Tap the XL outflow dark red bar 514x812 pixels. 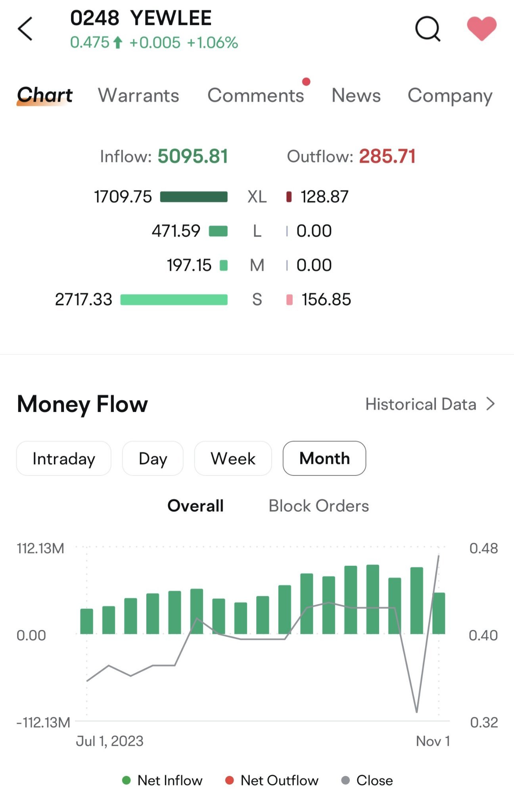click(x=289, y=197)
